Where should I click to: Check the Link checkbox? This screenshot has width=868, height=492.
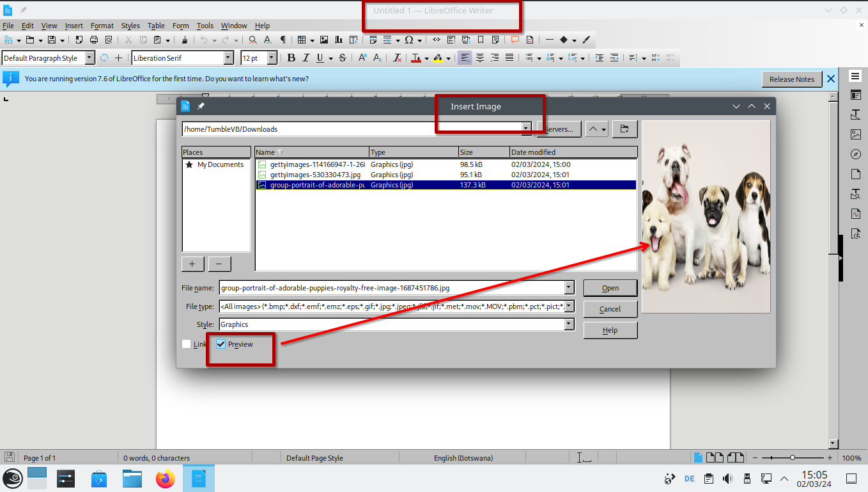pos(187,344)
